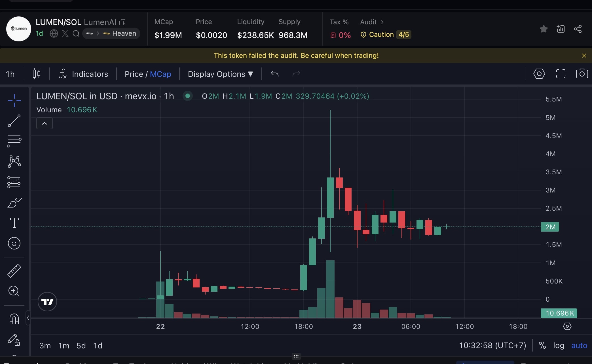Screen dimensions: 592x364
Task: Take a chart snapshot with camera
Action: click(x=582, y=74)
